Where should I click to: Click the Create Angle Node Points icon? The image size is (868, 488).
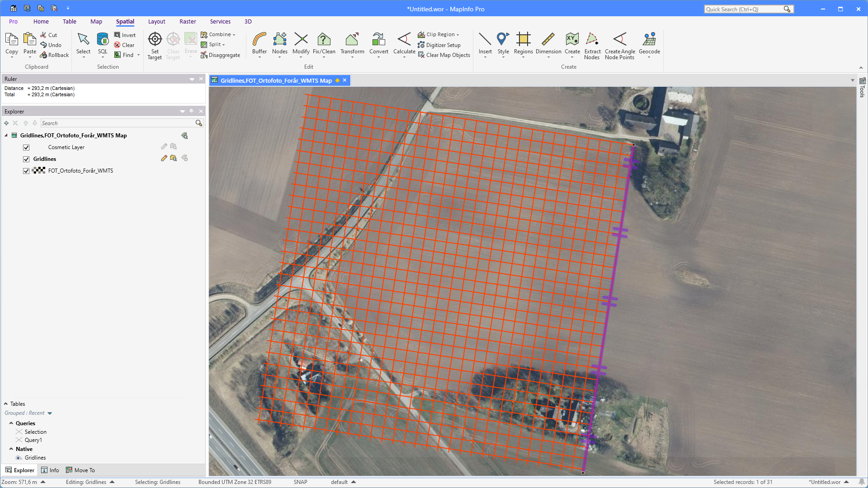[x=620, y=40]
